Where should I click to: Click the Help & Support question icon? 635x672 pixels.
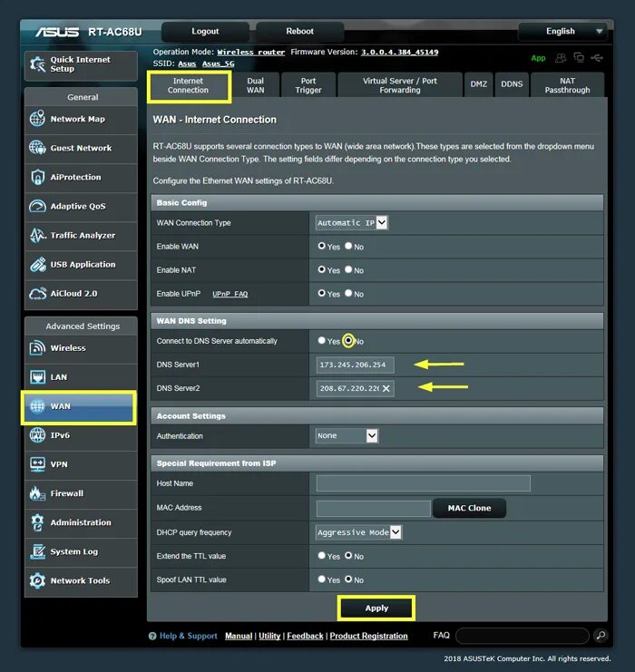(x=152, y=636)
